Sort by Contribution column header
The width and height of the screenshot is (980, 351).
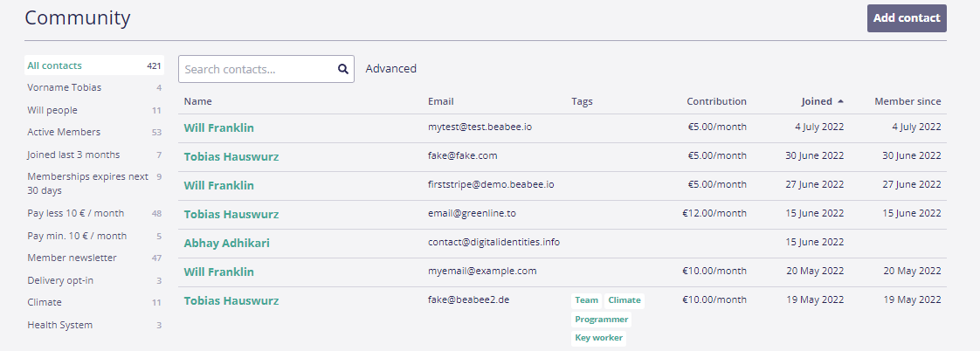coord(716,101)
